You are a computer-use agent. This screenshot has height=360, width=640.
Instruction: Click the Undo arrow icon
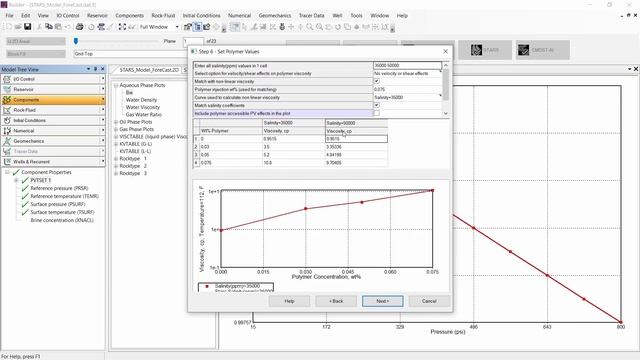pyautogui.click(x=68, y=27)
